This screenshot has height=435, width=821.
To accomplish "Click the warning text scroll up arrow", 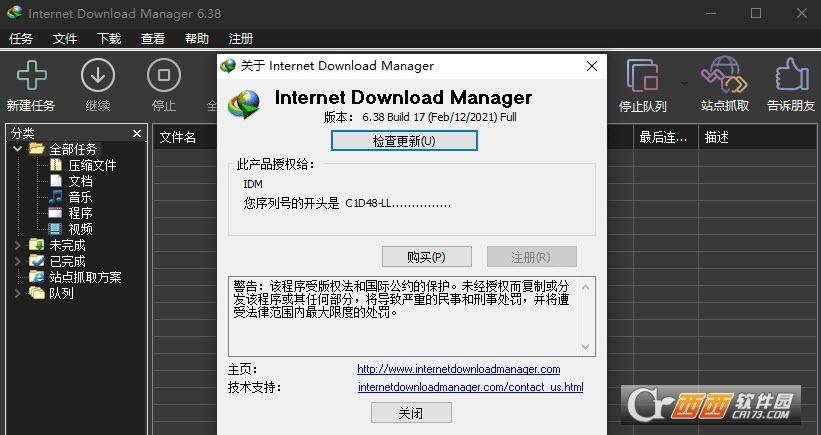I will click(x=585, y=287).
